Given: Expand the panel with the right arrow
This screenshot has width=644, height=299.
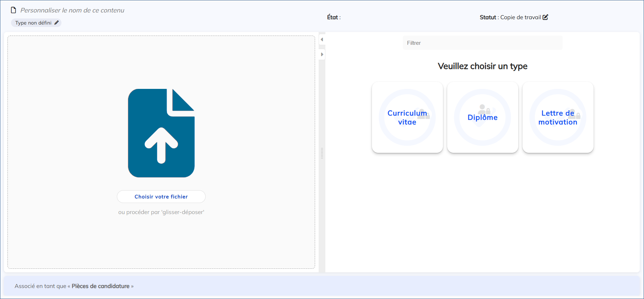Looking at the screenshot, I should click(322, 54).
